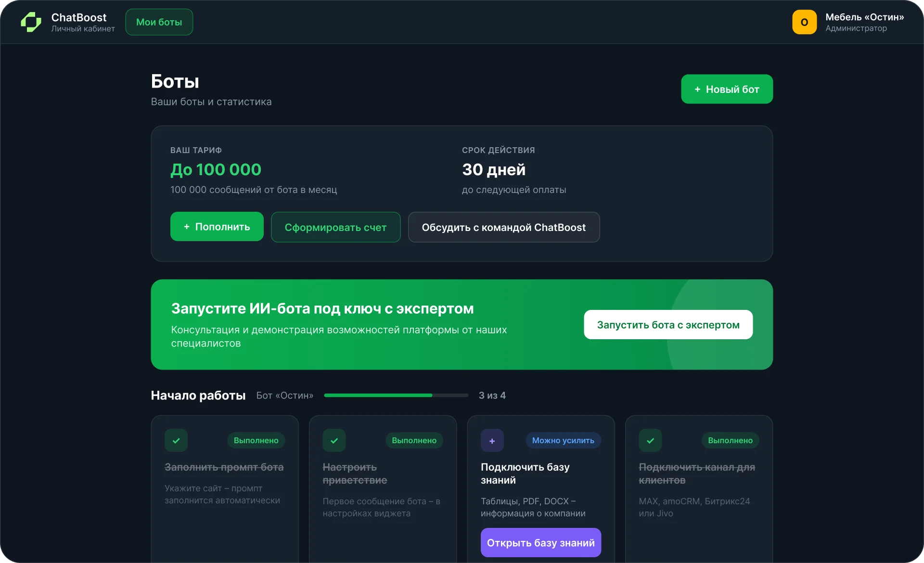The image size is (924, 563).
Task: Click the checkmark icon on Заполнить промпт бота card
Action: (176, 440)
